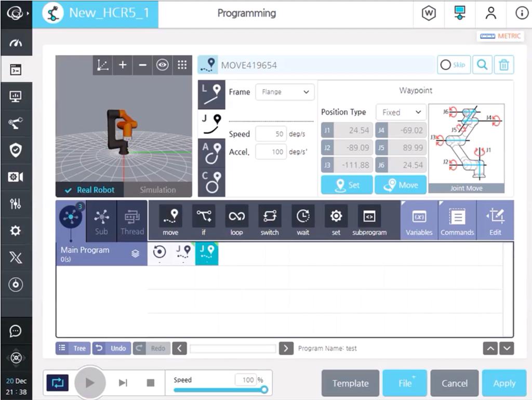Image resolution: width=532 pixels, height=400 pixels.
Task: Click the playback Speed slider handle
Action: (264, 390)
